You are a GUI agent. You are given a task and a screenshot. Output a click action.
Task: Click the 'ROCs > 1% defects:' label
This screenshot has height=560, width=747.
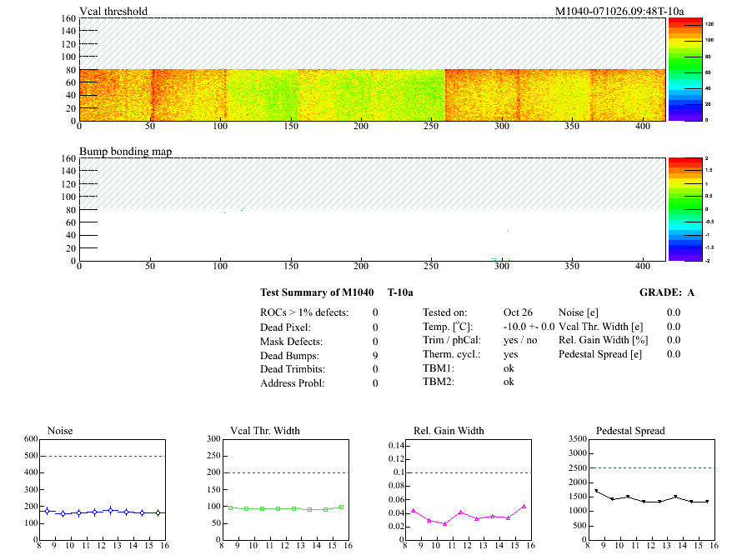[304, 312]
